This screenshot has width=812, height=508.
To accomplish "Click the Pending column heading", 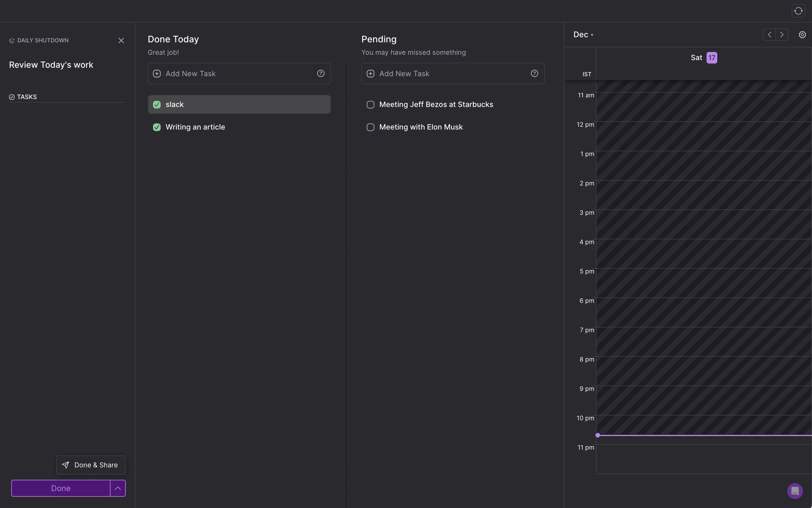I will click(379, 39).
